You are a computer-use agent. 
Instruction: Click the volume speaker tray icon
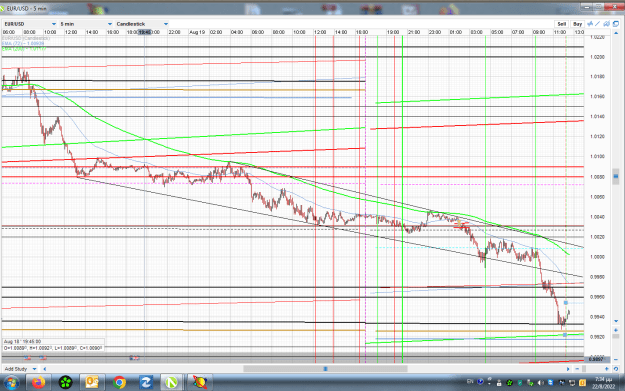coord(540,383)
